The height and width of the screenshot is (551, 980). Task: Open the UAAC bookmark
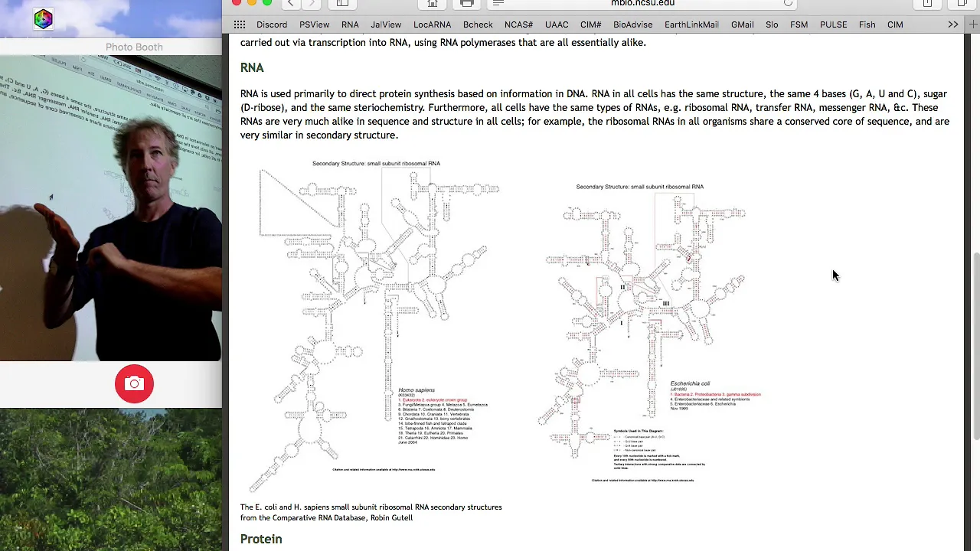click(557, 24)
